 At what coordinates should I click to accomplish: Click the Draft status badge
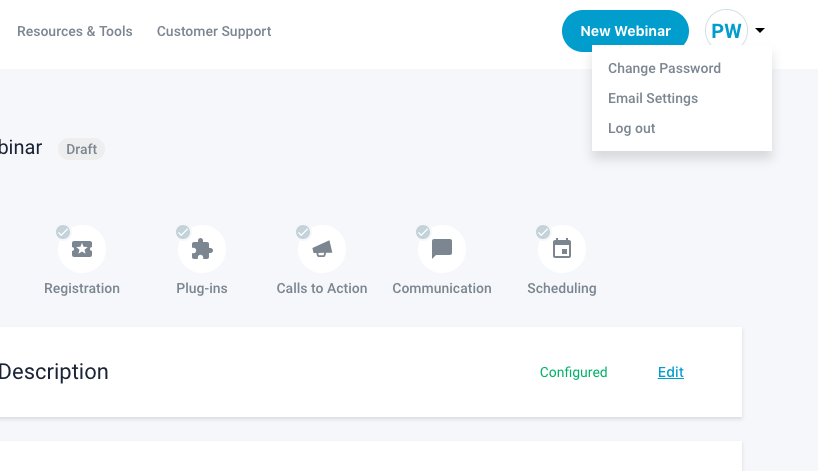(81, 149)
